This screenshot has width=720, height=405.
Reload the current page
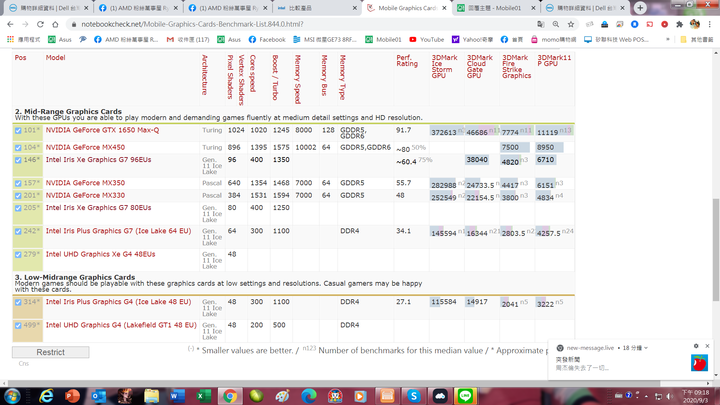pyautogui.click(x=40, y=24)
